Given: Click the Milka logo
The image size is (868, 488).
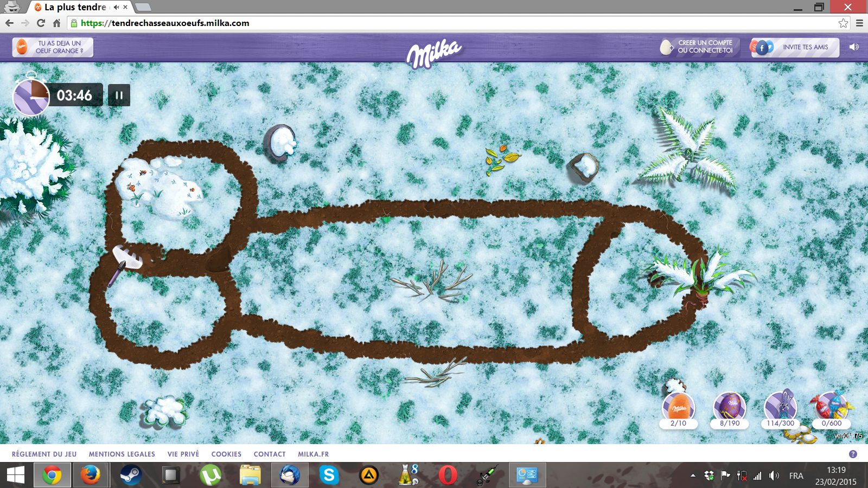Looking at the screenshot, I should tap(434, 53).
